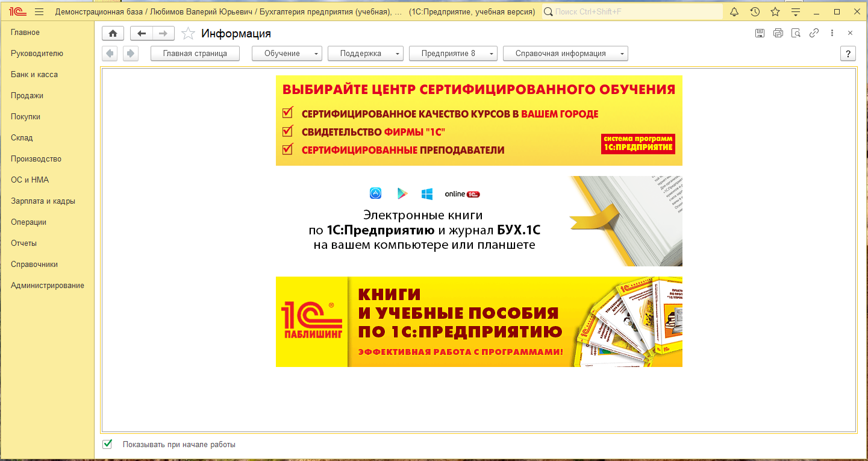Click the gray back arrow in info toolbar
Screen dimensions: 868x461
(110, 54)
